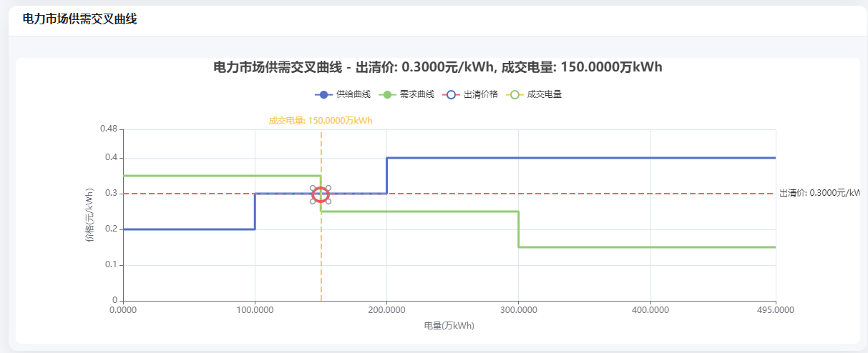Hide 成交电量 line via legend text

tap(545, 94)
